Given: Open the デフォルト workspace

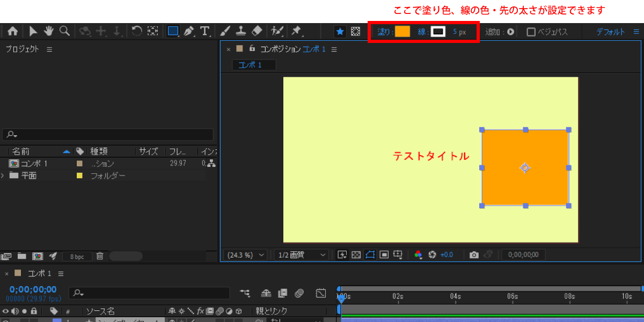Looking at the screenshot, I should tap(611, 32).
